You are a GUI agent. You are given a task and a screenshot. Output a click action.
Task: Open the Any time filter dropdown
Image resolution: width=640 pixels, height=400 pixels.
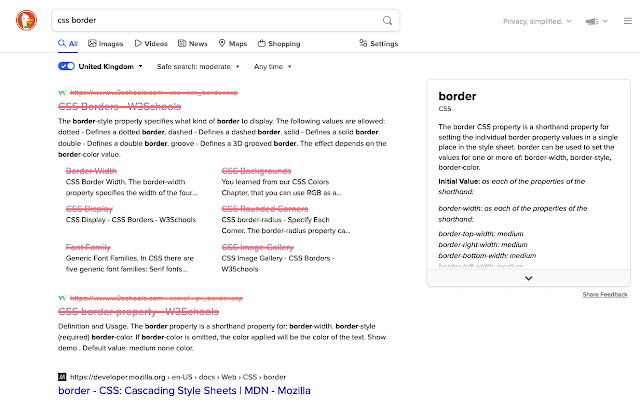273,67
